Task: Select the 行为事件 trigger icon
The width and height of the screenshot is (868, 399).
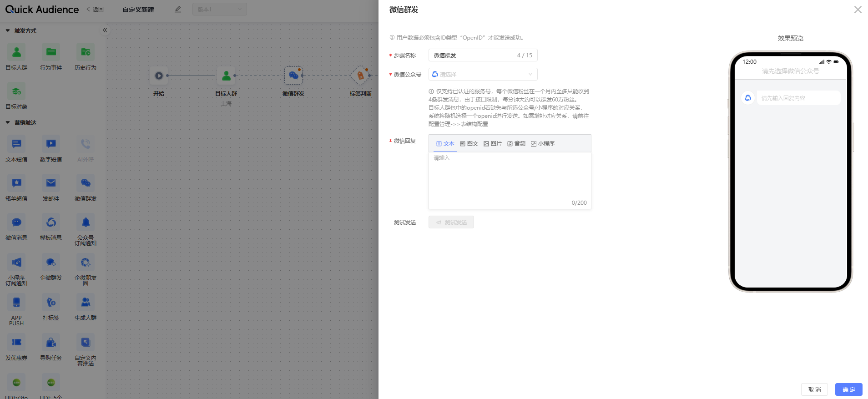Action: tap(51, 52)
